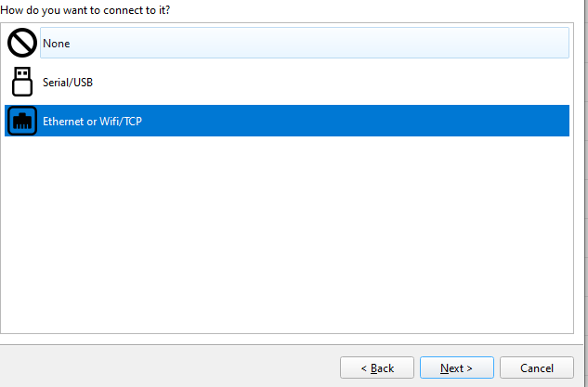Choose Ethernet or Wifi/TCP connection

[x=287, y=121]
